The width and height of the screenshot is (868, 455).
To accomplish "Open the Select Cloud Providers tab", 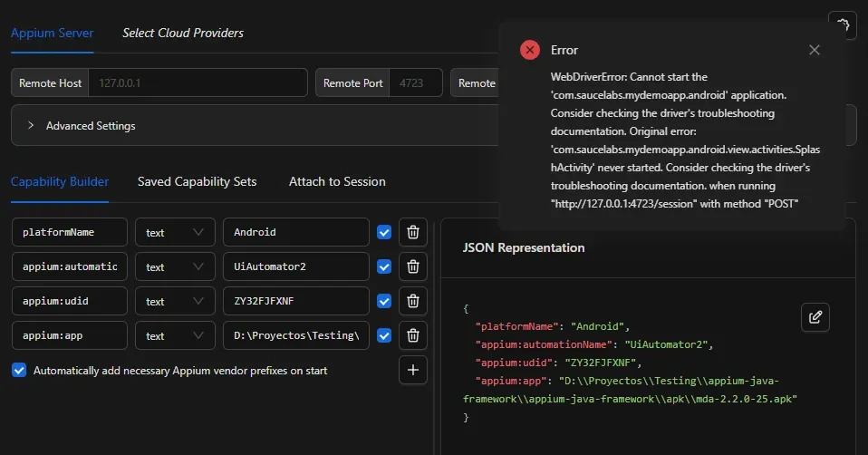I will click(x=183, y=34).
